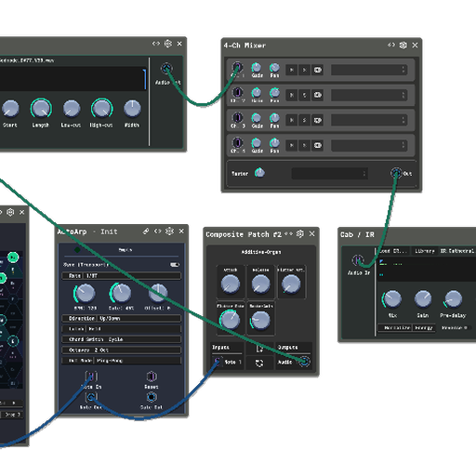Click the Ch. 1 input jack on mixer
Screen dimensions: 476x476
(x=237, y=67)
